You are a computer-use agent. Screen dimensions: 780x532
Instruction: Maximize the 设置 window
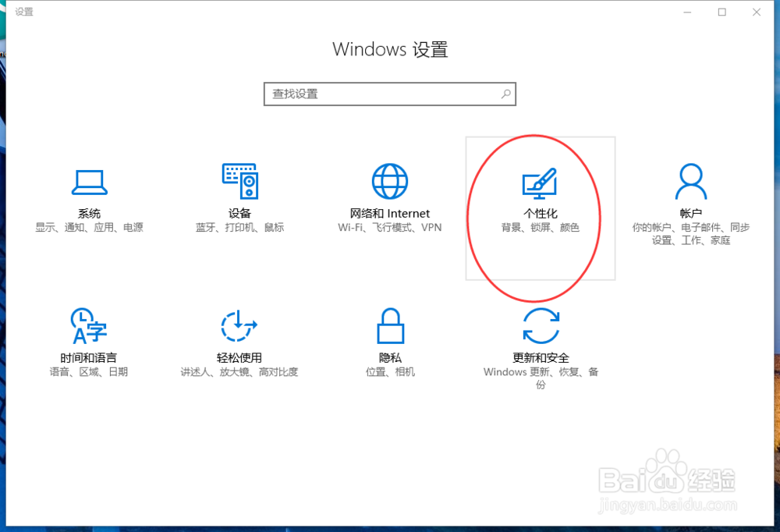coord(721,12)
